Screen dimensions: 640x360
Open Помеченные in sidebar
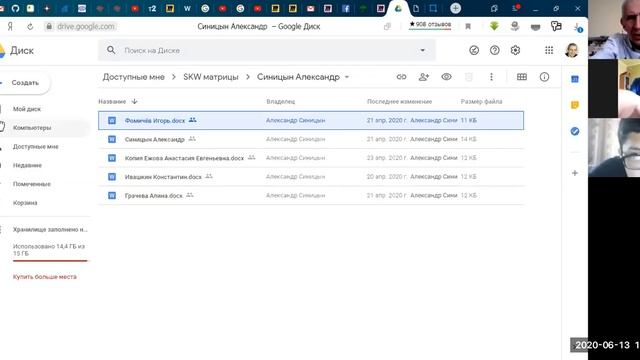coord(32,184)
